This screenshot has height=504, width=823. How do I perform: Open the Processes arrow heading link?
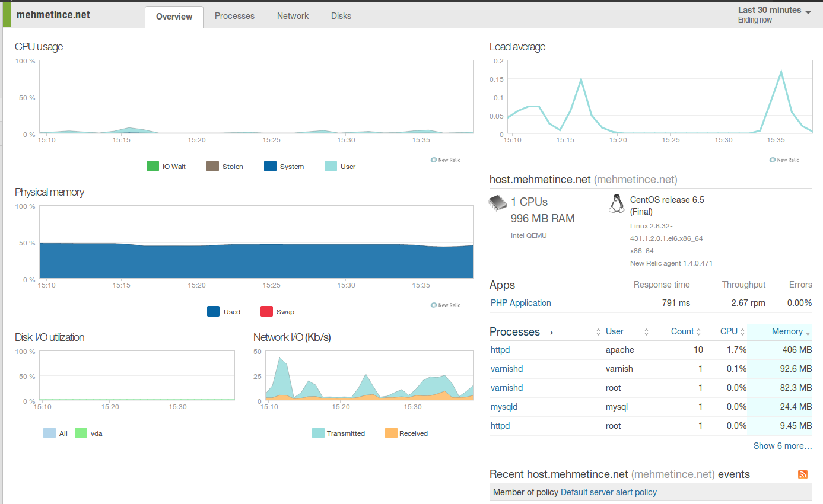tap(522, 332)
